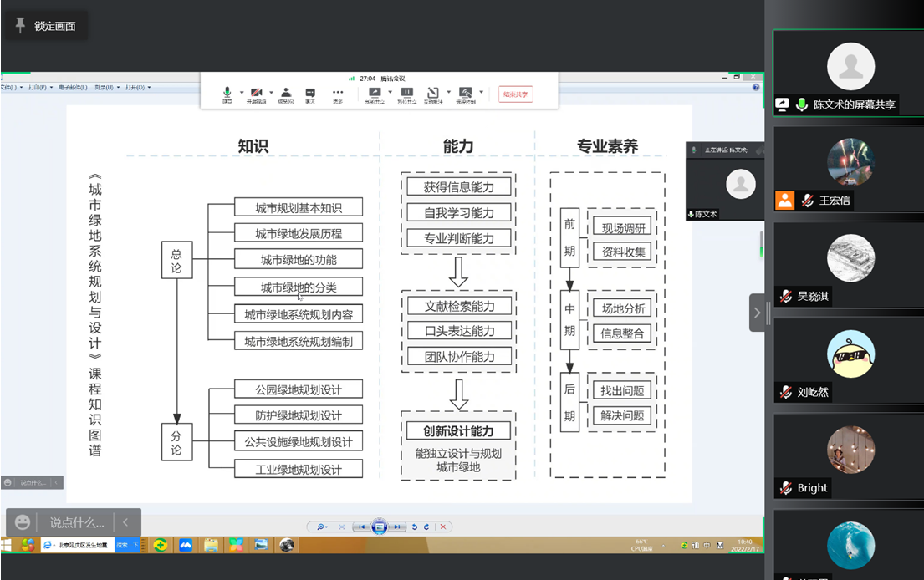The height and width of the screenshot is (580, 924).
Task: Open the meeting chat icon
Action: coord(310,94)
